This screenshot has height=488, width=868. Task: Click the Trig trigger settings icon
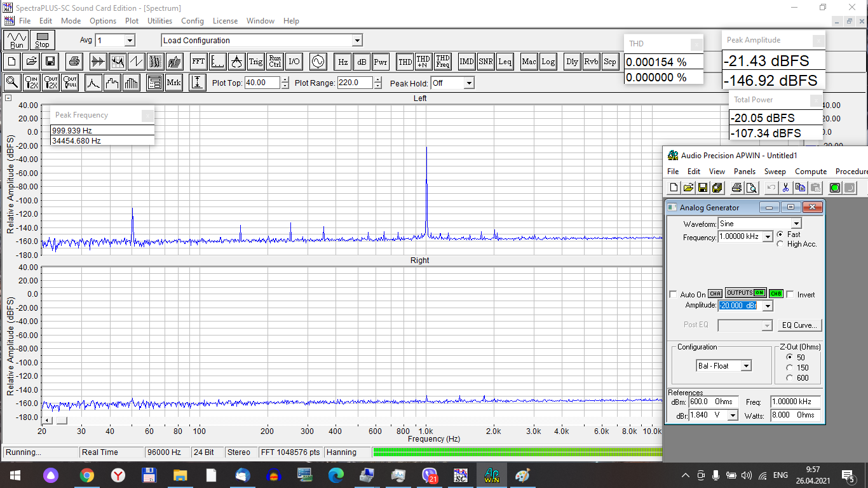255,62
